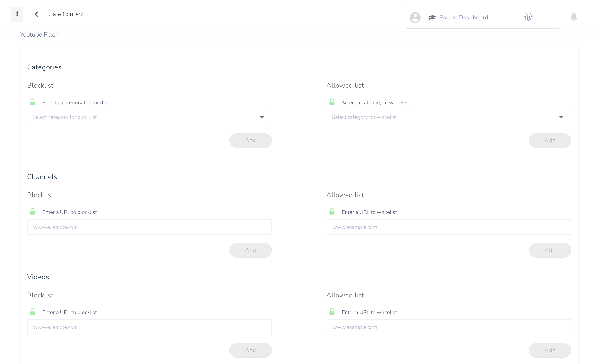Toggle the Videos whitelist lock icon
595x364 pixels.
(x=332, y=312)
